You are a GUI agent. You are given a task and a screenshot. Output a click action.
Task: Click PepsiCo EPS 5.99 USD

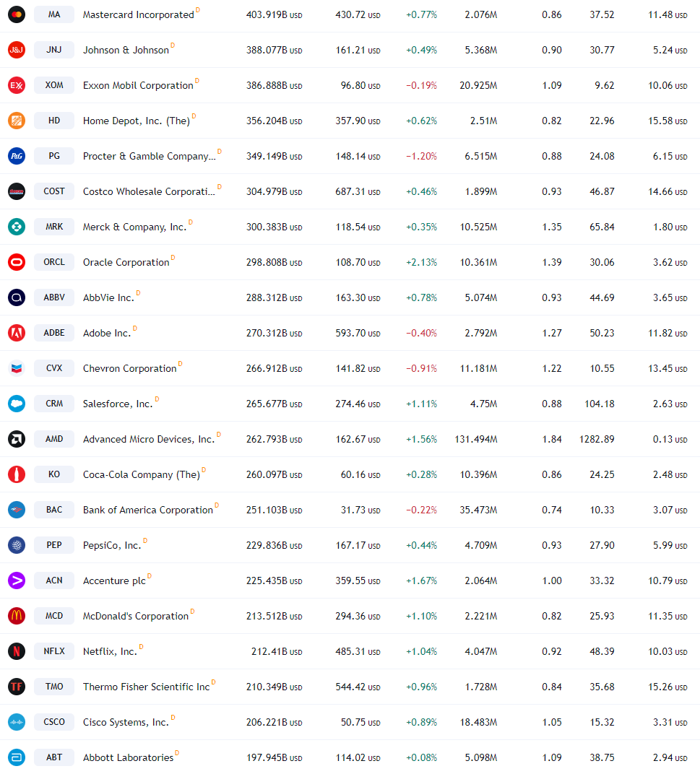pyautogui.click(x=670, y=545)
